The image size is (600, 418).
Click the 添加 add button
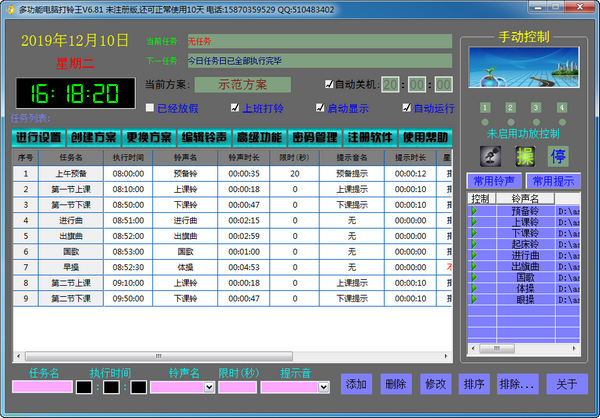coord(357,384)
